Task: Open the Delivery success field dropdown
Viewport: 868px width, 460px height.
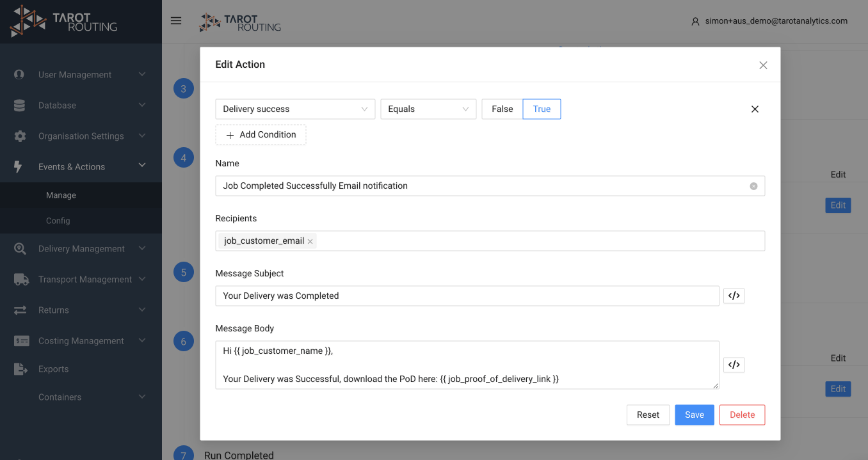Action: coord(295,109)
